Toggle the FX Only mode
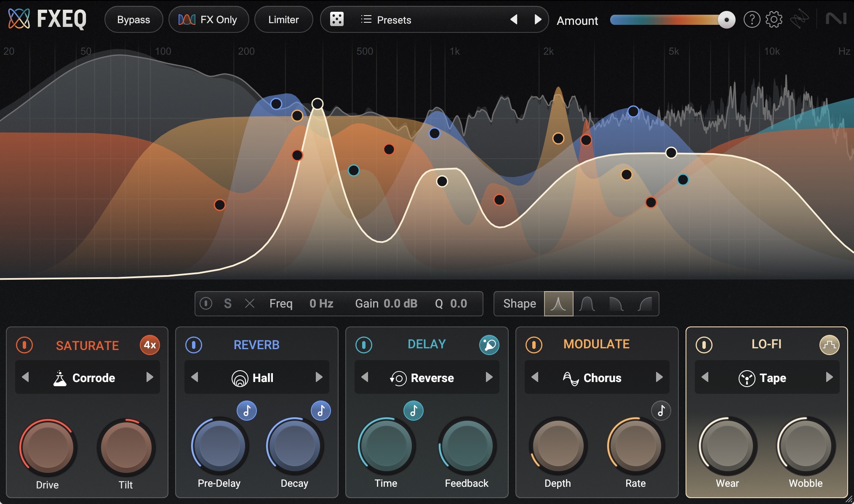854x504 pixels. pyautogui.click(x=209, y=19)
